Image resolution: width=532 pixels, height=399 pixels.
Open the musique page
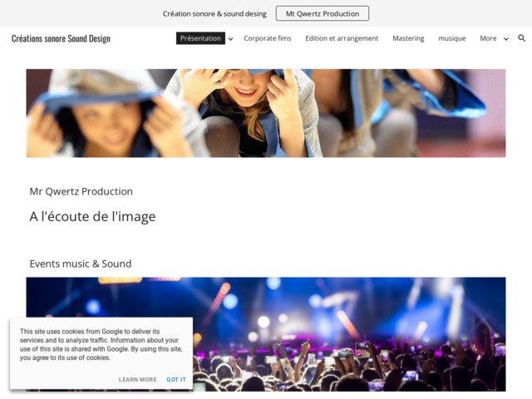452,38
